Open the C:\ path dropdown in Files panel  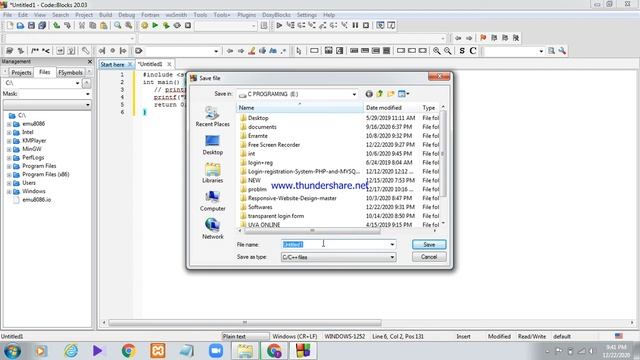pos(78,83)
